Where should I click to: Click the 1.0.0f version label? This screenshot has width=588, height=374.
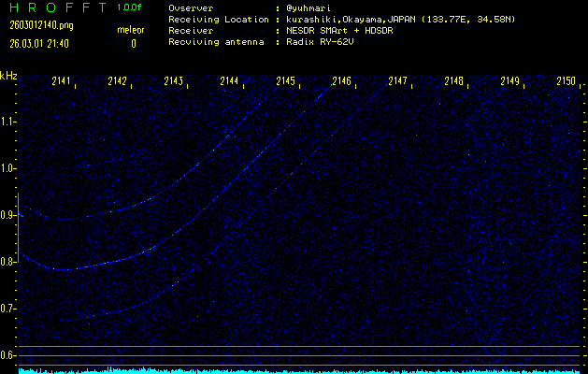130,7
